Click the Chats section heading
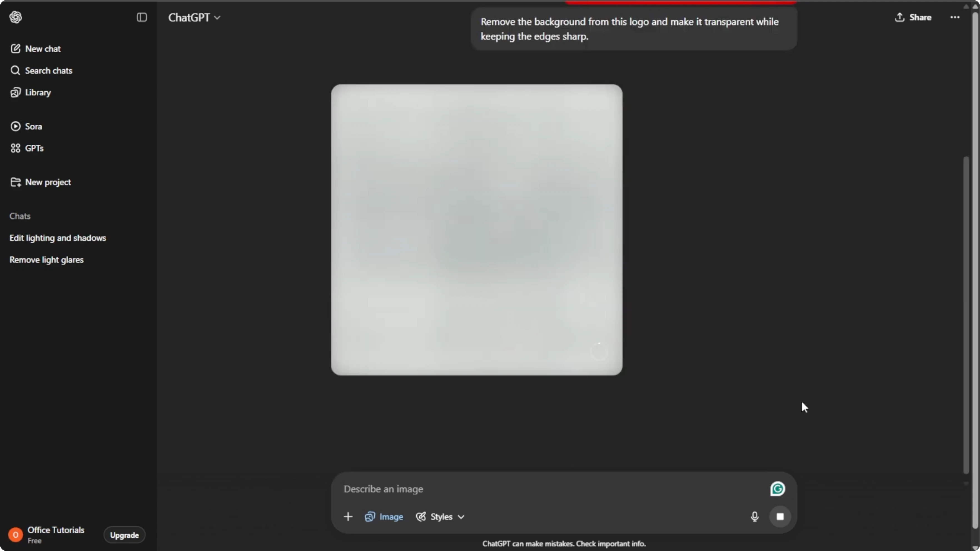 click(20, 216)
